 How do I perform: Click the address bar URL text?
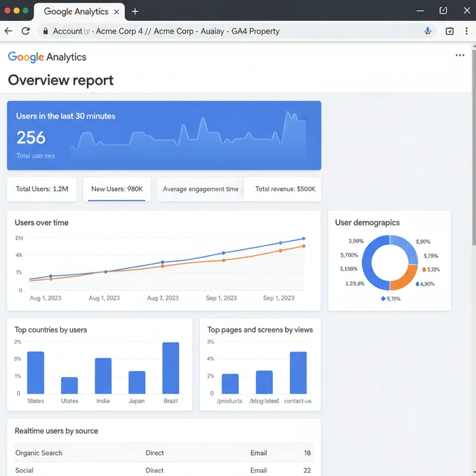(x=166, y=31)
